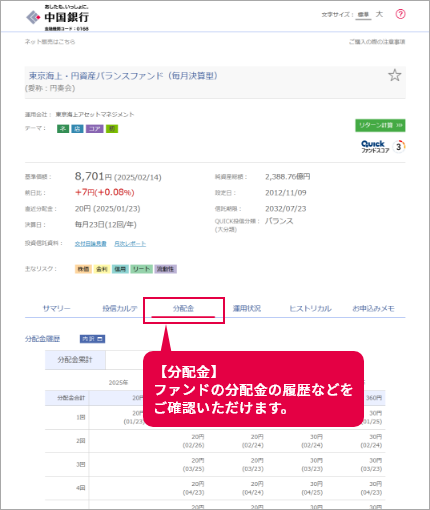Click the 3回 row label
Viewport: 430px width, 510px height.
pyautogui.click(x=81, y=465)
